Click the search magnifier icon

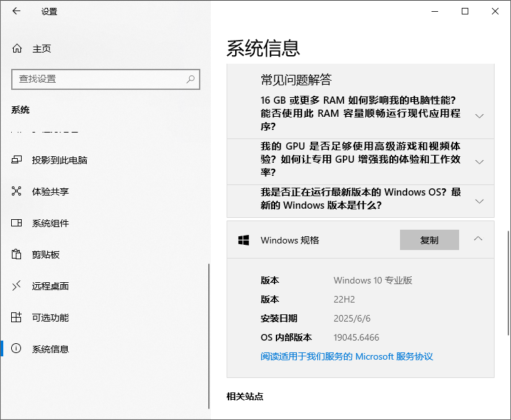point(190,79)
